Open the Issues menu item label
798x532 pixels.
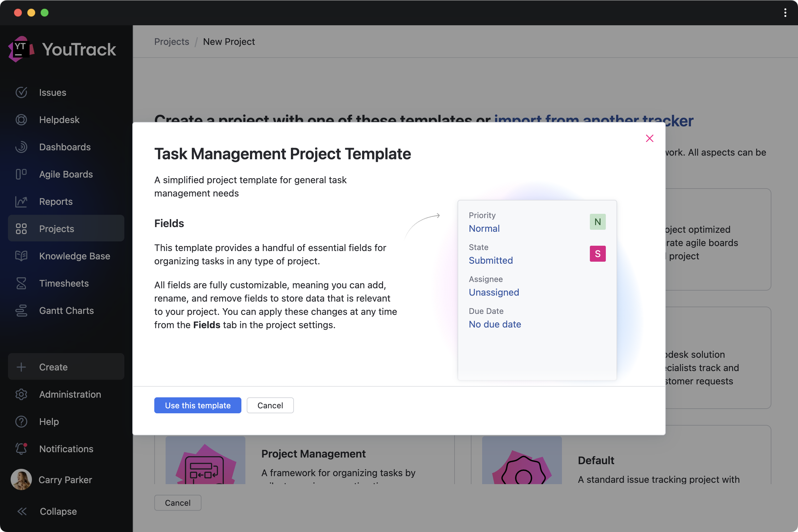53,92
